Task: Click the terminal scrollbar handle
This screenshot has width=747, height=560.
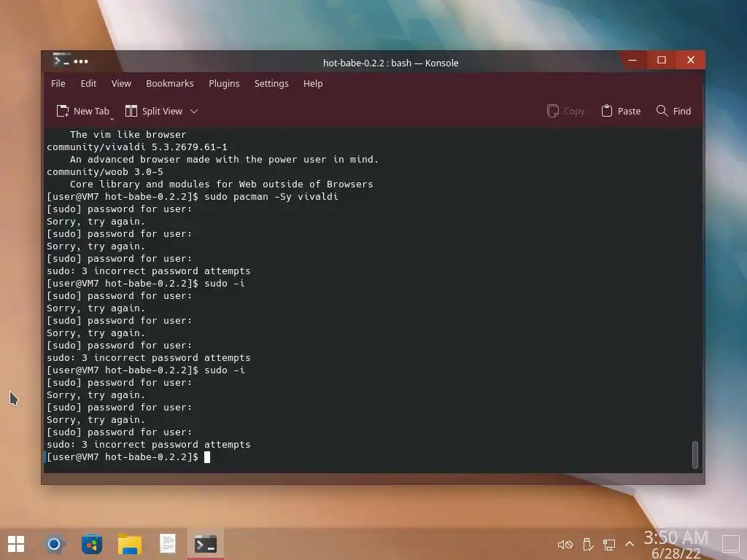Action: pos(695,455)
